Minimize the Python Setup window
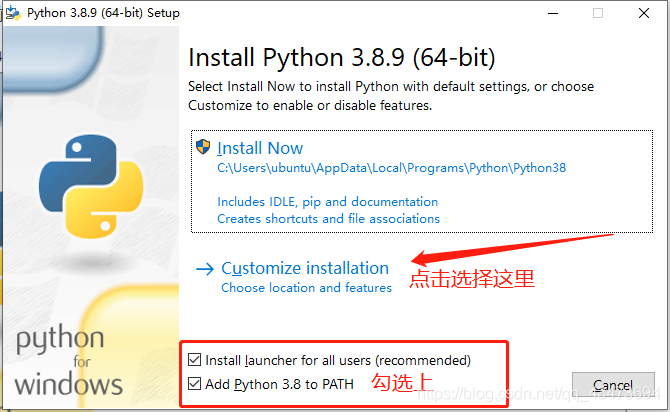Image resolution: width=670 pixels, height=412 pixels. click(x=553, y=13)
